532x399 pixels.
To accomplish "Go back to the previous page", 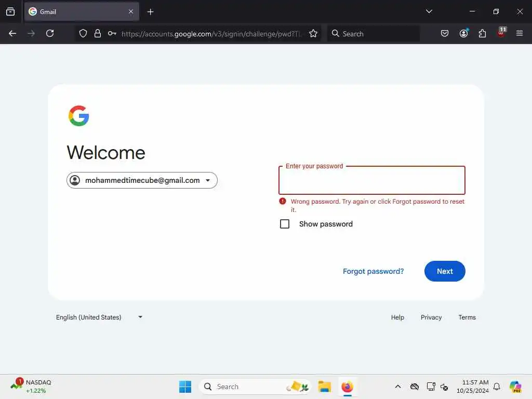I will point(12,33).
